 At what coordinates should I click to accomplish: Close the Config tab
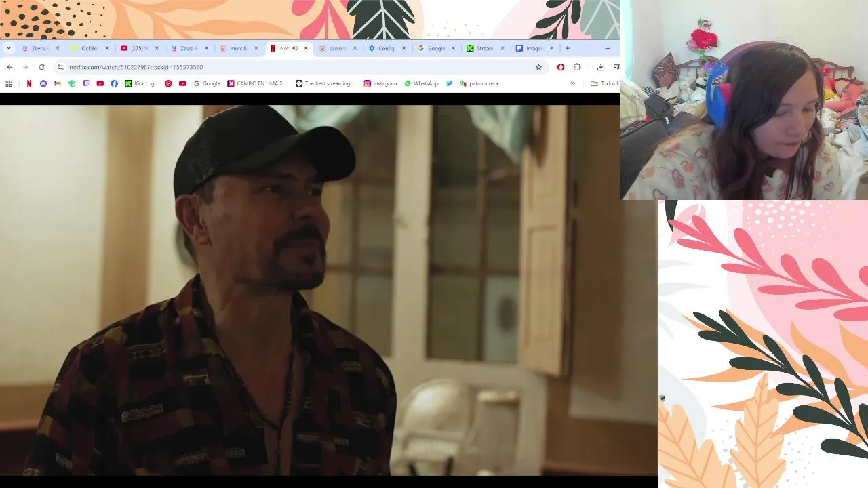coord(404,48)
